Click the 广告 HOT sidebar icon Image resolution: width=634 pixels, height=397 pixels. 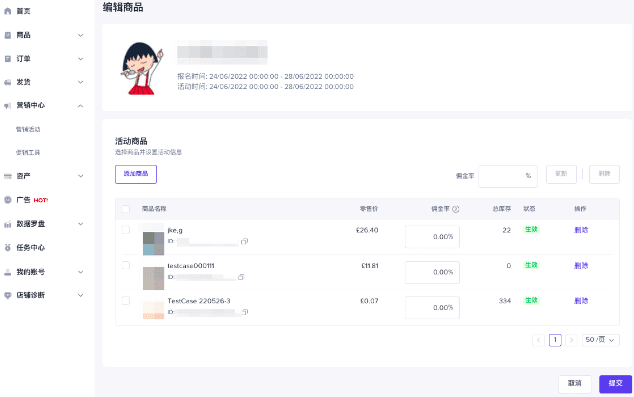pyautogui.click(x=7, y=200)
